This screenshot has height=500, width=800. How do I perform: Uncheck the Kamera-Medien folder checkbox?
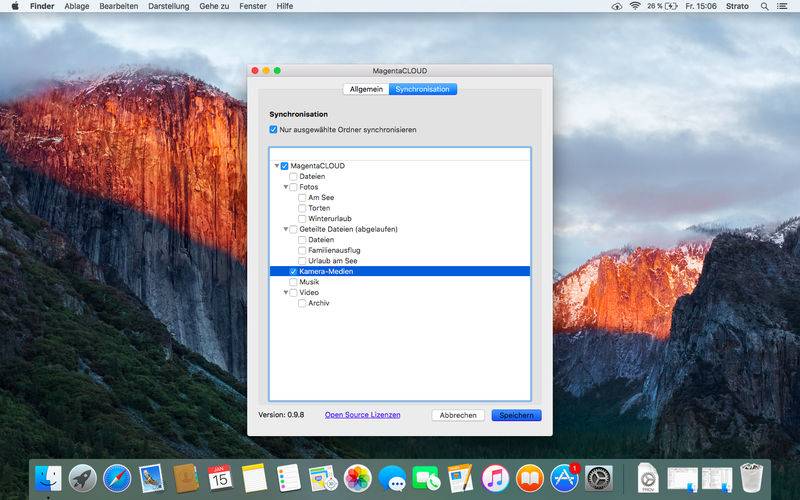click(293, 271)
